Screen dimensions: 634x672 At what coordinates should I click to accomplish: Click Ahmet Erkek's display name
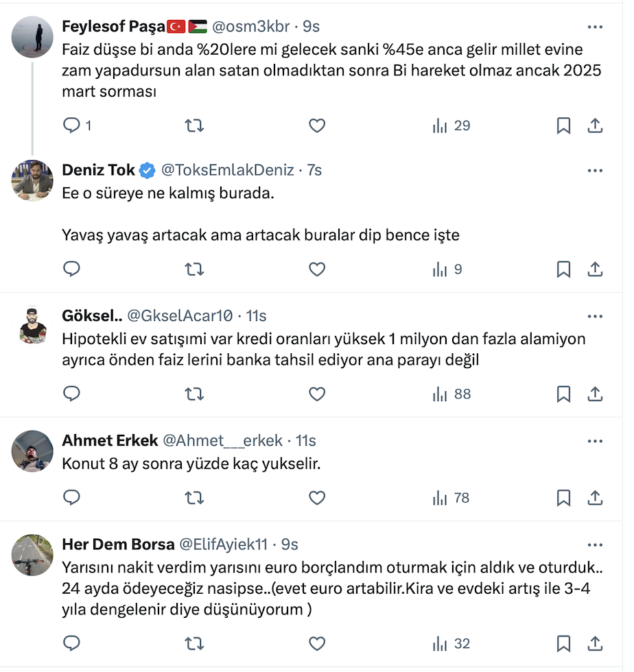click(110, 440)
